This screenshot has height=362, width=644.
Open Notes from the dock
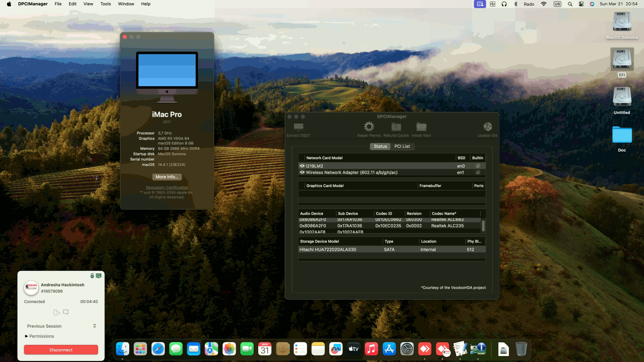pyautogui.click(x=318, y=349)
